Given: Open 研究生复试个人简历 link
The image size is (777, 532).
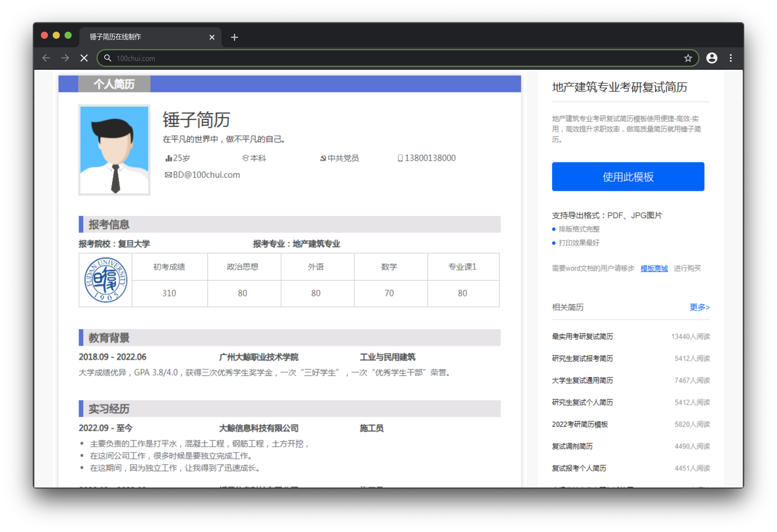Looking at the screenshot, I should (582, 402).
